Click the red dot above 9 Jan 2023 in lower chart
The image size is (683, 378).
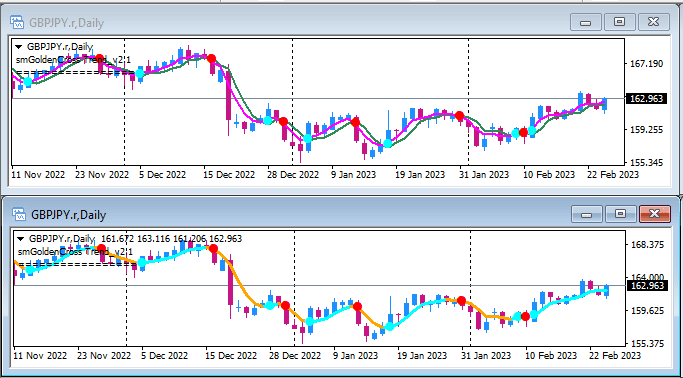click(x=357, y=307)
